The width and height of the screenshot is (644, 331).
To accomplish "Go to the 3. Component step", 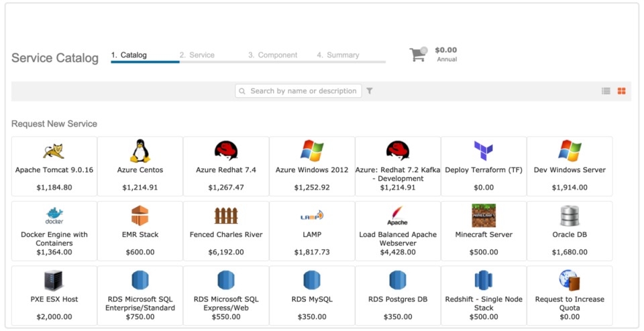I will click(x=273, y=55).
